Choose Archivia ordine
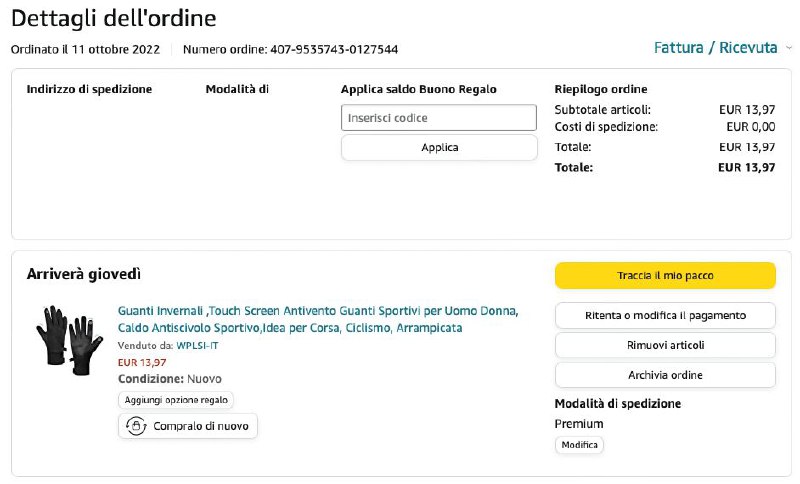800x484 pixels. tap(665, 375)
